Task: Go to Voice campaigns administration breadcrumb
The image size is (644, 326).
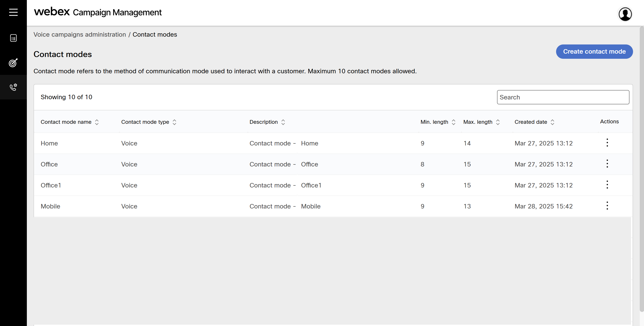Action: tap(79, 34)
